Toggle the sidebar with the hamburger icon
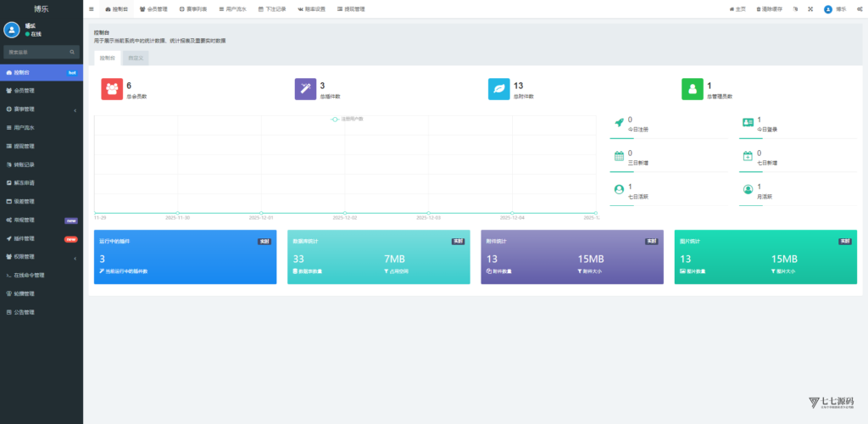868x424 pixels. click(x=92, y=9)
